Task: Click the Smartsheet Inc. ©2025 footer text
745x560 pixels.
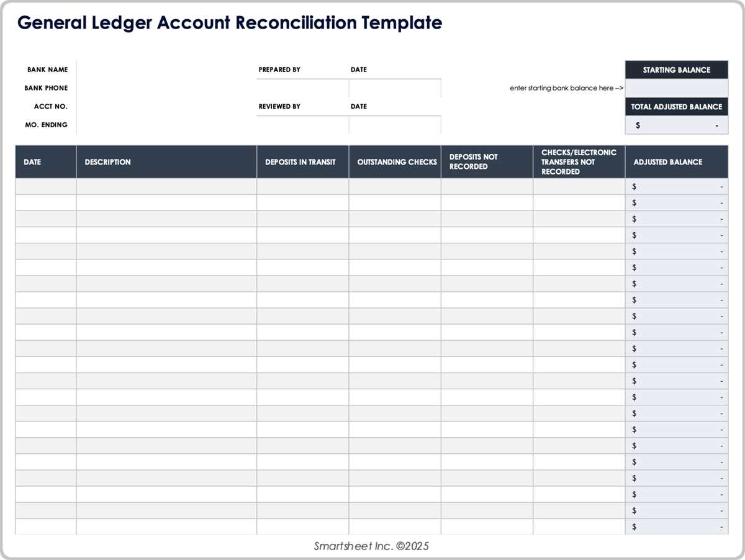Action: (x=371, y=546)
